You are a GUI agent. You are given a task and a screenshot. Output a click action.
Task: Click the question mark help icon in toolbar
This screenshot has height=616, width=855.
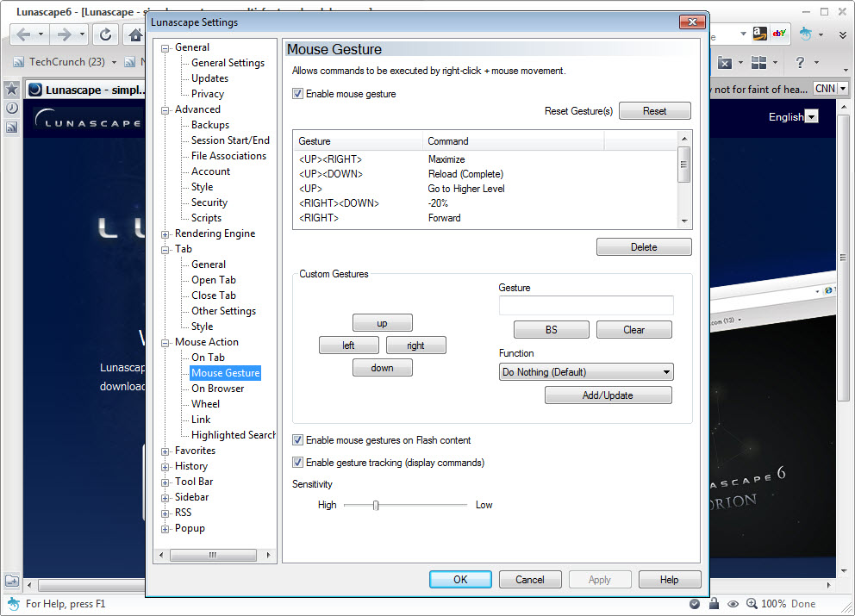pyautogui.click(x=800, y=63)
